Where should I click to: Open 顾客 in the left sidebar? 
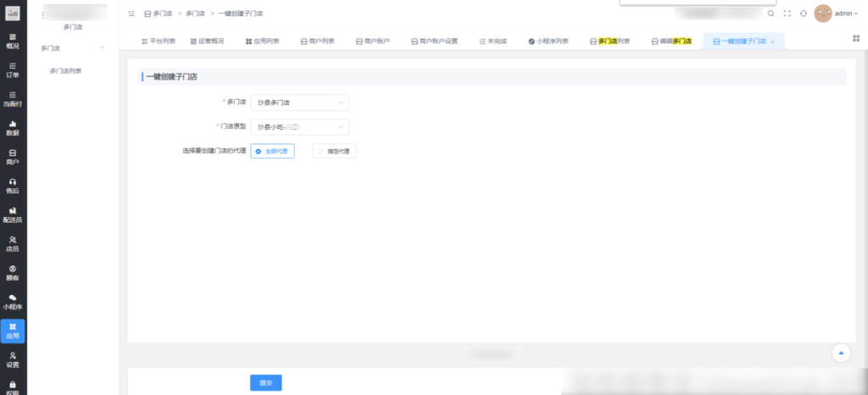12,273
